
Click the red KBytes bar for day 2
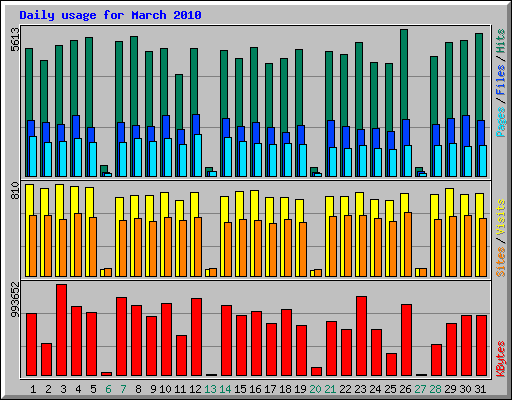(46, 359)
